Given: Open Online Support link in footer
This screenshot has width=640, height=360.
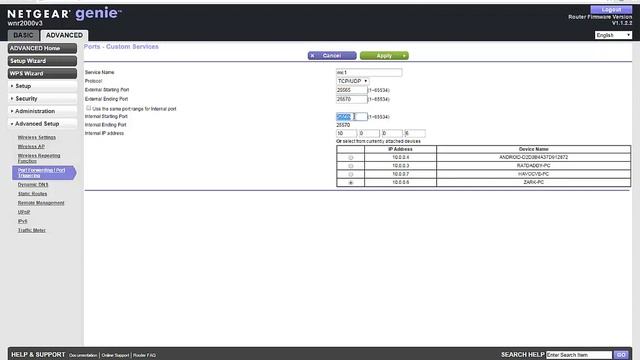Looking at the screenshot, I should (115, 356).
